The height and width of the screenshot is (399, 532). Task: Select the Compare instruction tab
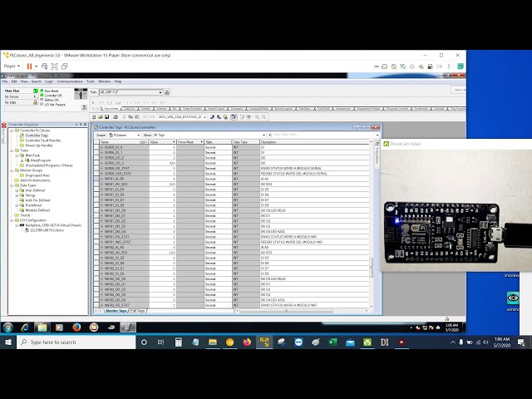point(237,109)
